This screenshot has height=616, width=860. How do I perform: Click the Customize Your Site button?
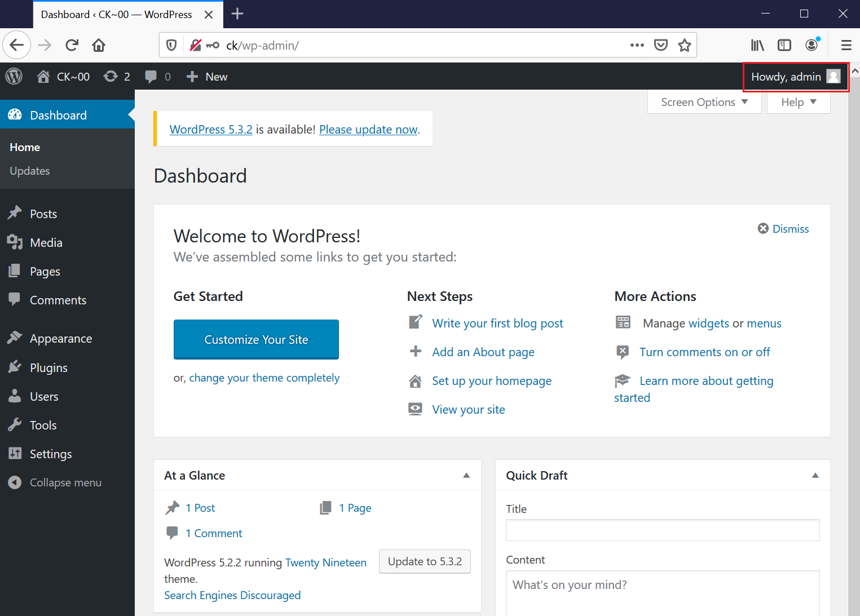(256, 339)
